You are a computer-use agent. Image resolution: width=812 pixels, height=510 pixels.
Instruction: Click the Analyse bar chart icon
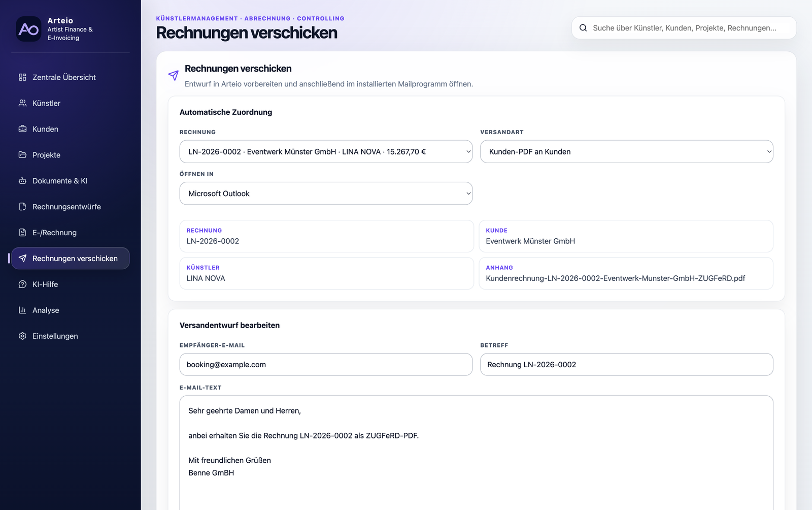pos(22,310)
